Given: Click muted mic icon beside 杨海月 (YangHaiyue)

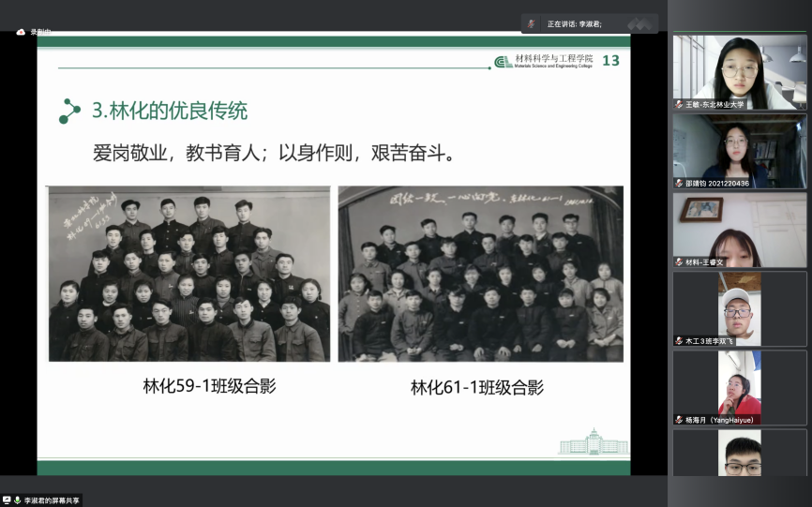Looking at the screenshot, I should point(679,420).
